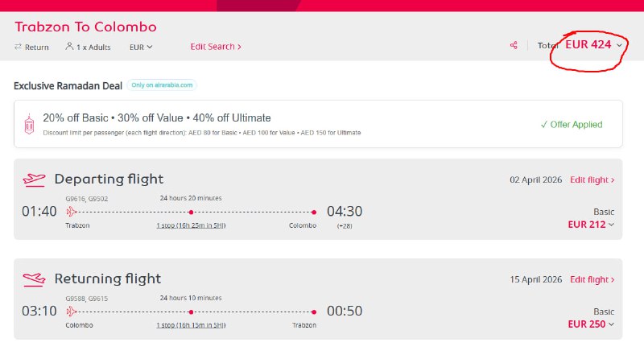Image resolution: width=644 pixels, height=359 pixels.
Task: Click the Ramadan lantern deal icon
Action: pos(30,123)
